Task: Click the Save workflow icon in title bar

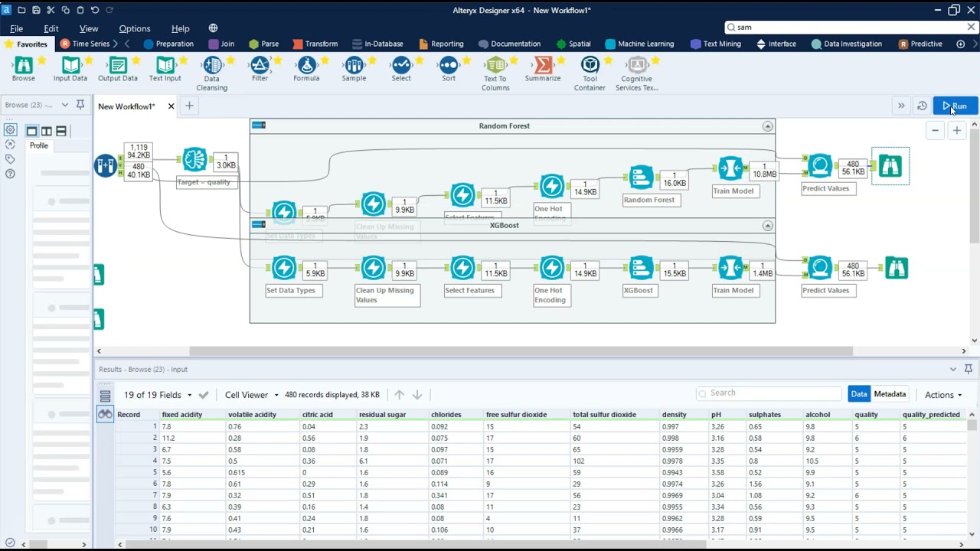Action: (36, 10)
